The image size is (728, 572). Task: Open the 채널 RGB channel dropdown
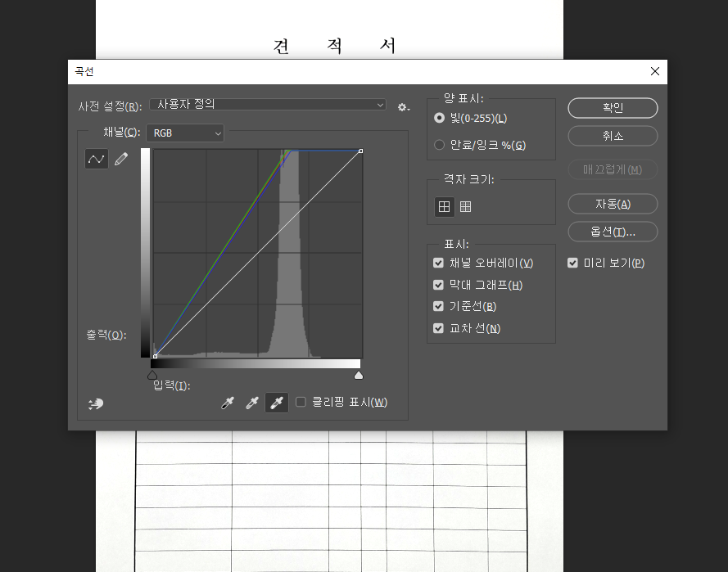[185, 133]
